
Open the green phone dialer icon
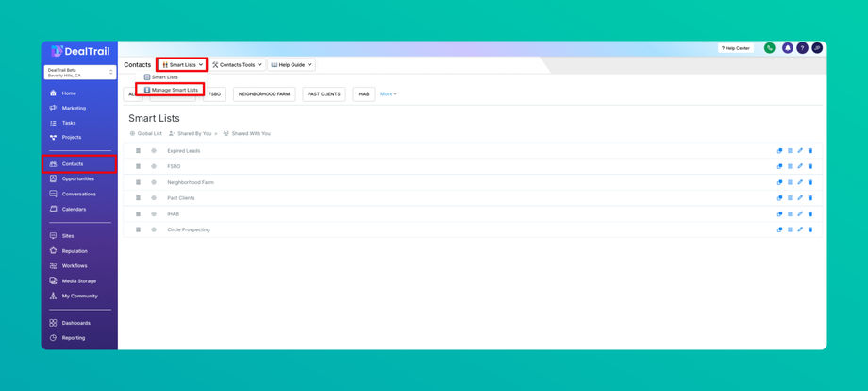pyautogui.click(x=770, y=48)
